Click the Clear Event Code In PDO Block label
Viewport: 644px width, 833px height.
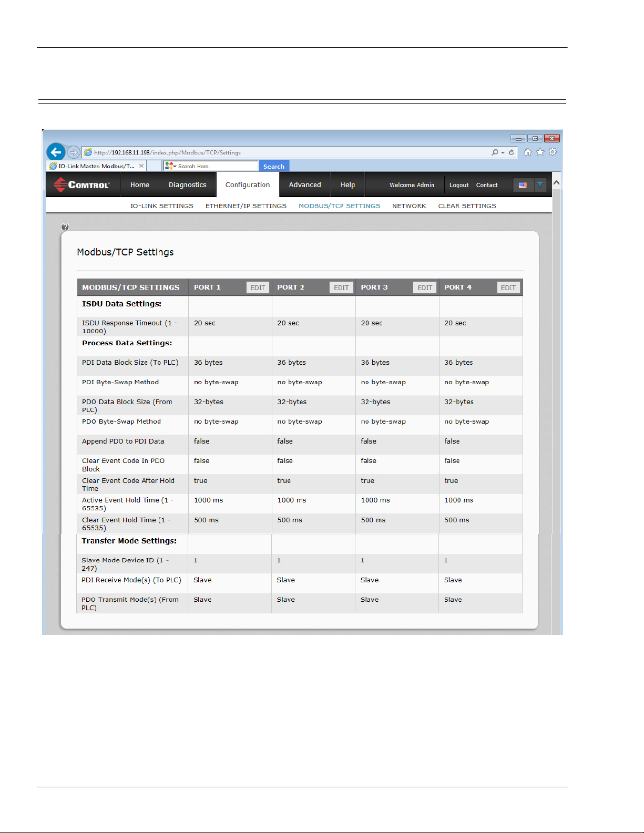coord(123,465)
